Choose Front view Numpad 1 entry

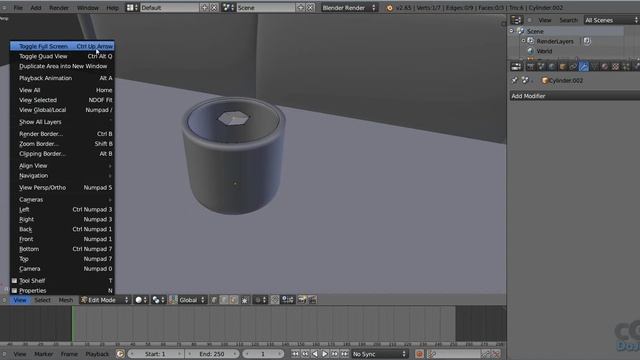[x=62, y=239]
